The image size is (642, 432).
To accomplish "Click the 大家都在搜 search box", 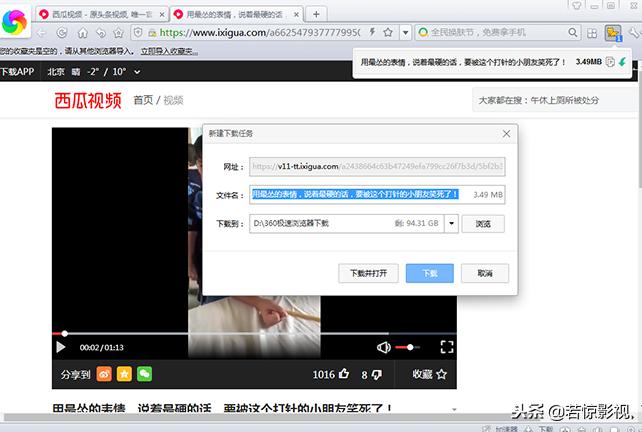I will coord(553,100).
